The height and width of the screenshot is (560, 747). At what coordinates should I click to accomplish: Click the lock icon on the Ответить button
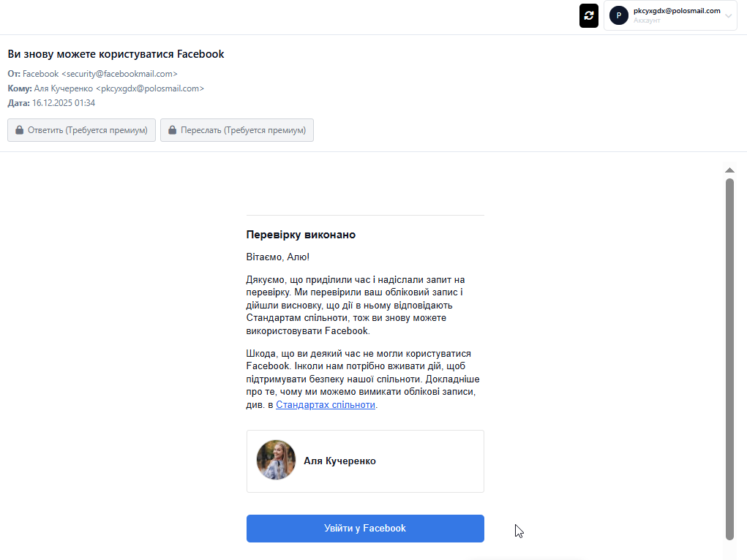pyautogui.click(x=20, y=130)
